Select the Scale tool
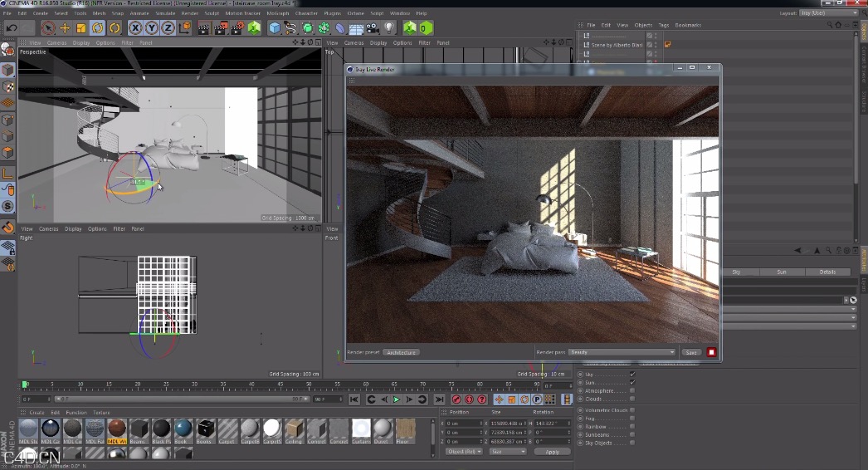The image size is (868, 470). pyautogui.click(x=81, y=27)
